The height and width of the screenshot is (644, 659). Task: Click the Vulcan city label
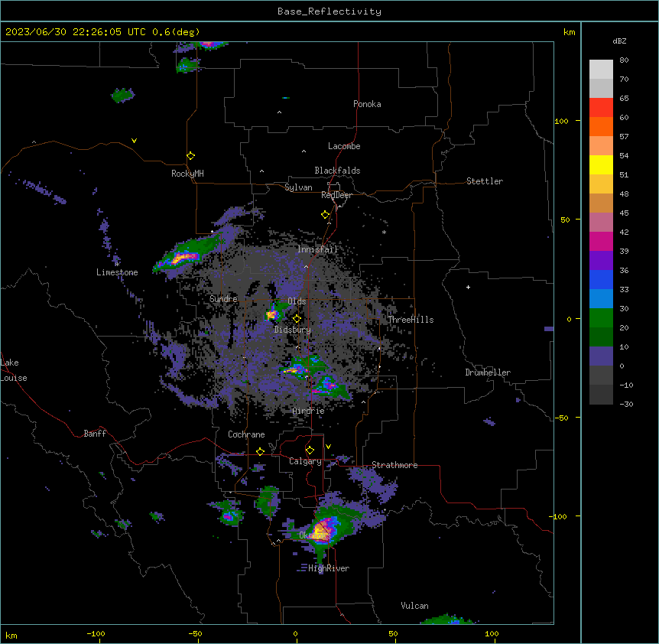tap(414, 606)
